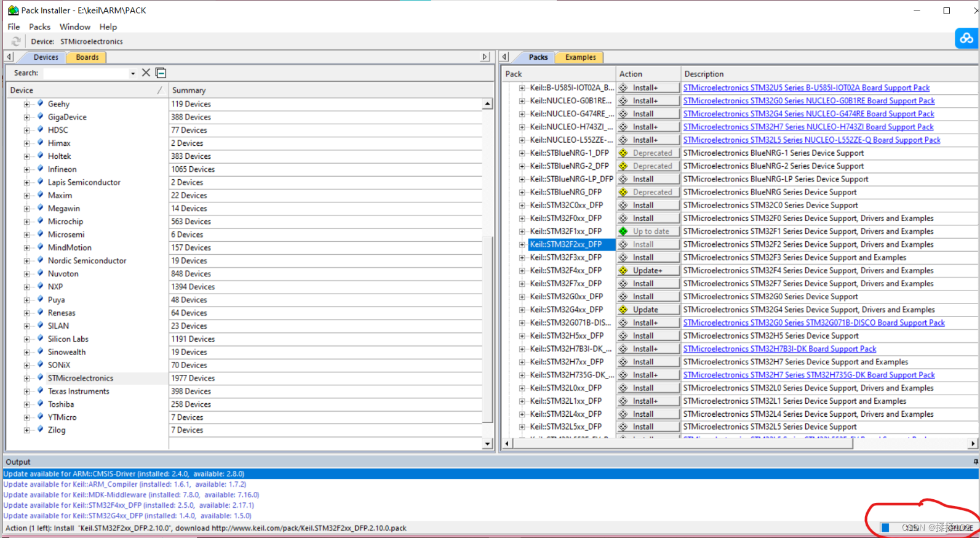Click the Renesas vendor icon
Screen dimensions: 980x538
click(41, 313)
